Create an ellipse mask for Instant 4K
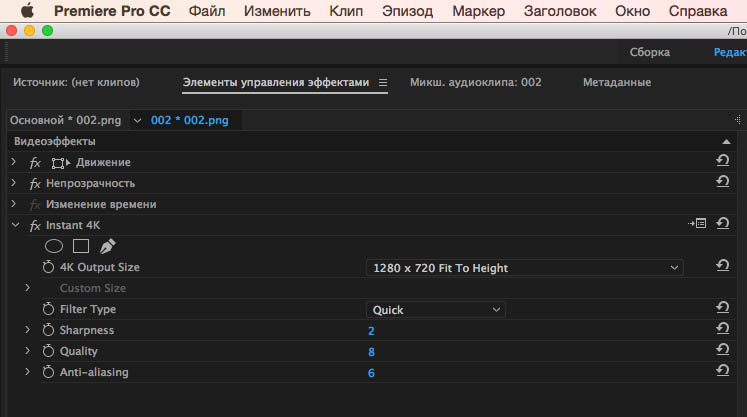The image size is (747, 417). (x=54, y=246)
